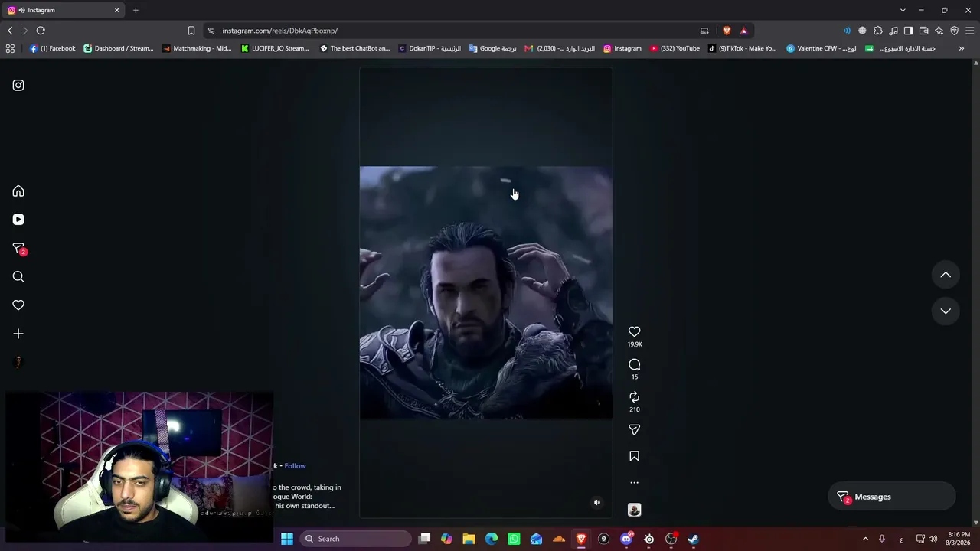
Task: Click the Create plus icon in sidebar
Action: click(18, 334)
